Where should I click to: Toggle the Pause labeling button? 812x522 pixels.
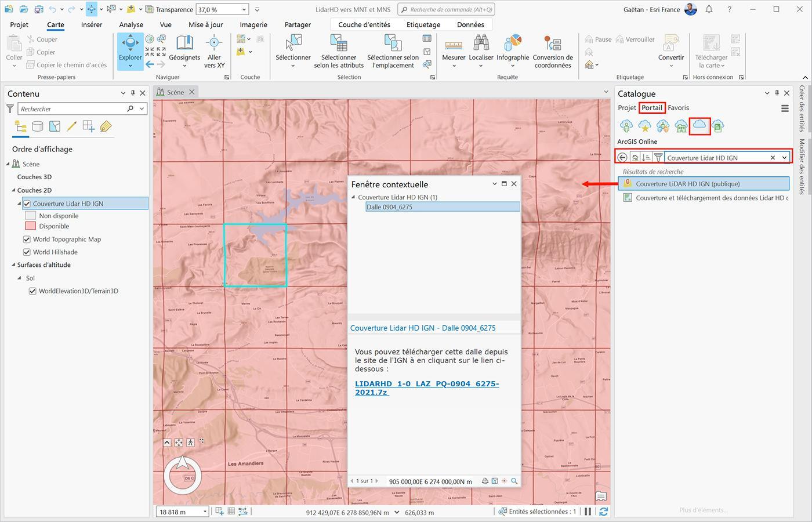598,39
